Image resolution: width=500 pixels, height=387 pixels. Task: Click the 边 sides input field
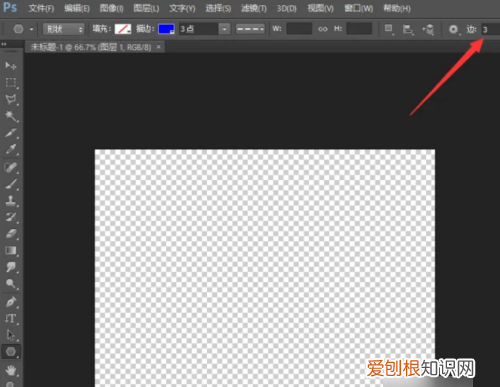point(491,30)
